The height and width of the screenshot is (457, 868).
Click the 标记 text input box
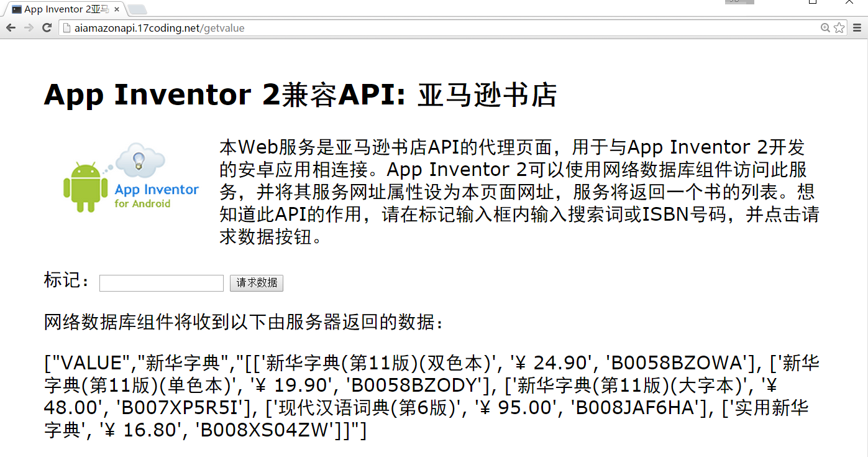click(x=162, y=283)
